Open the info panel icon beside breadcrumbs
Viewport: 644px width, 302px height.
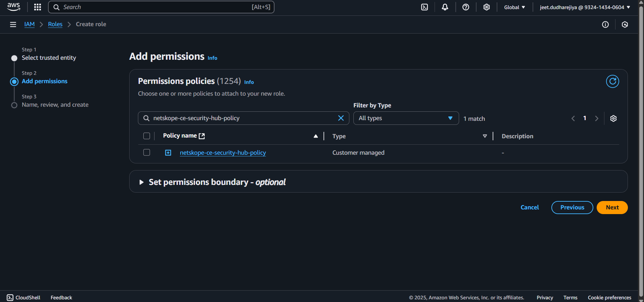(605, 24)
